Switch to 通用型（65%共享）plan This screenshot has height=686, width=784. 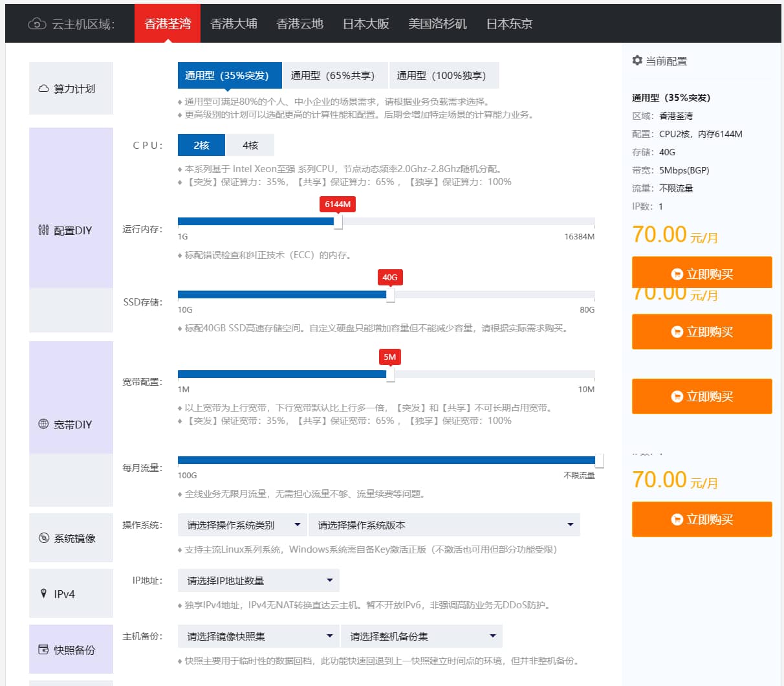click(x=334, y=75)
